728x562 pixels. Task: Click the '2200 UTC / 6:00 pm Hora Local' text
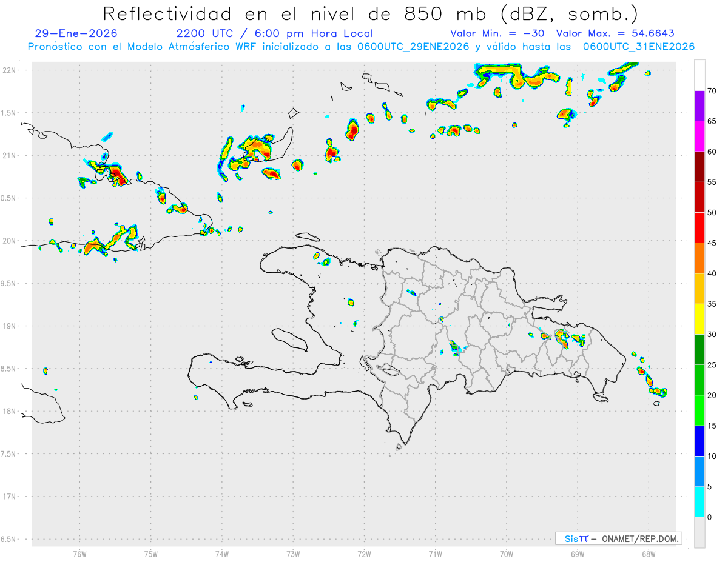pyautogui.click(x=274, y=33)
